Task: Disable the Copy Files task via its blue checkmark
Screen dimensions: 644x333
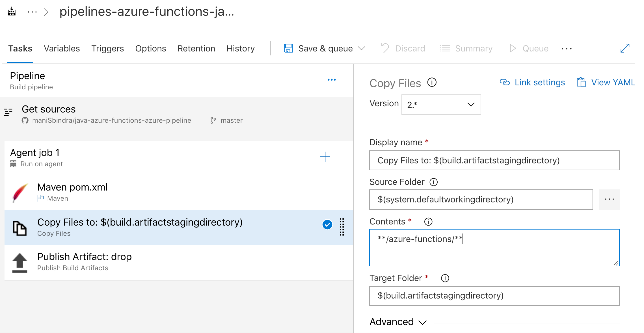Action: (327, 224)
